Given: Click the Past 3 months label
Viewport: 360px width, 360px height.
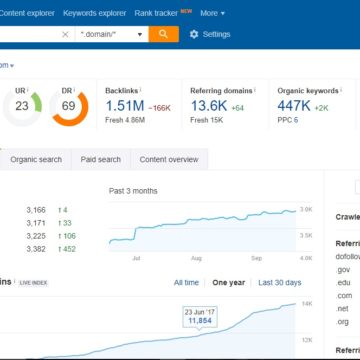Looking at the screenshot, I should [x=133, y=191].
